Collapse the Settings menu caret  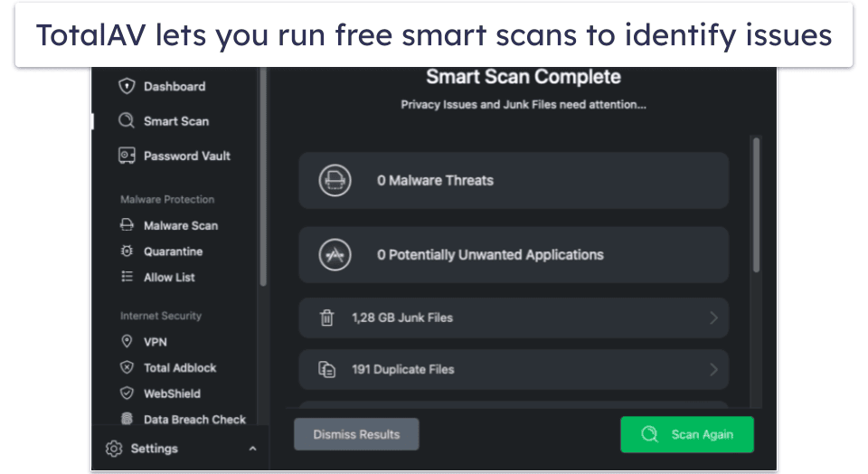252,449
